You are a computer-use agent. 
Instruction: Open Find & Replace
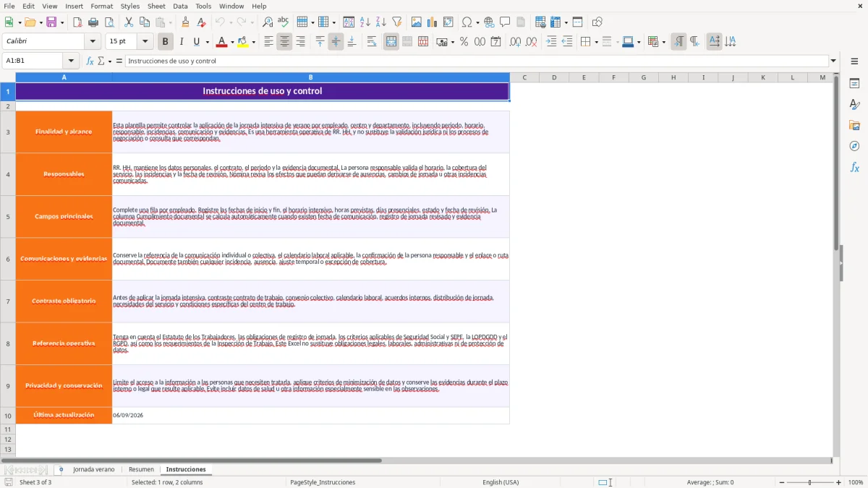(268, 22)
